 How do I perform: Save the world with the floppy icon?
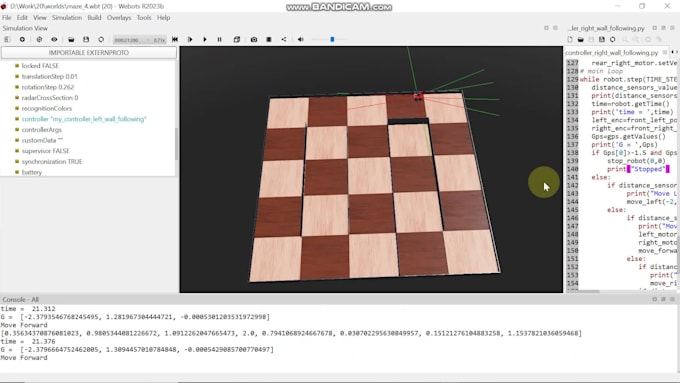pos(86,39)
